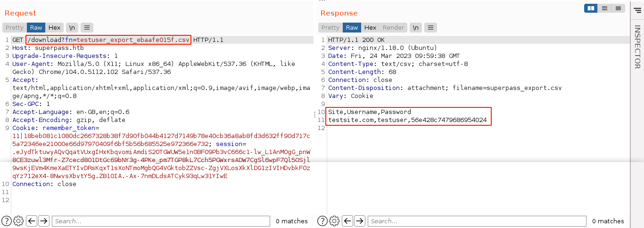Open search settings gear in Response panel
This screenshot has height=228, width=644.
click(x=335, y=221)
